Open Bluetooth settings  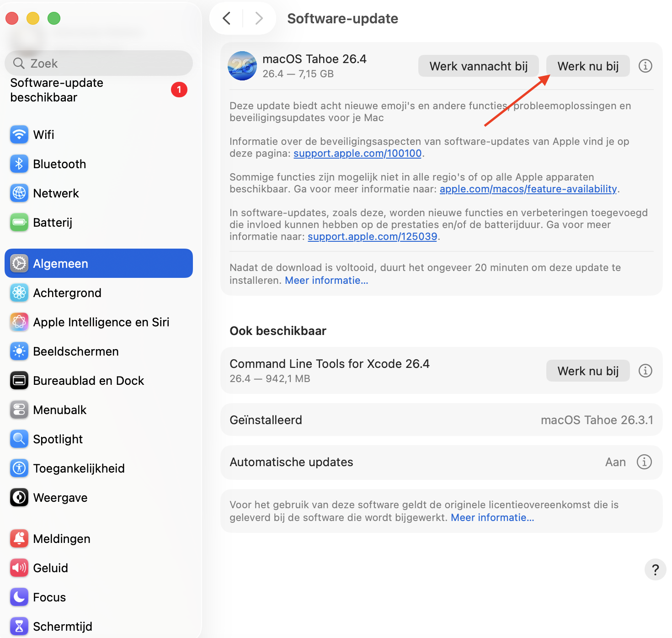point(59,164)
